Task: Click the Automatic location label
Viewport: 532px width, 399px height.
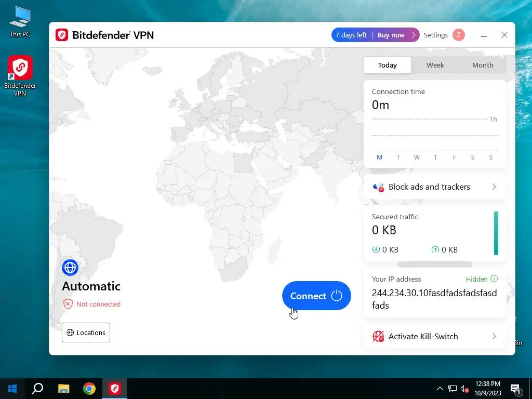Action: click(x=91, y=286)
